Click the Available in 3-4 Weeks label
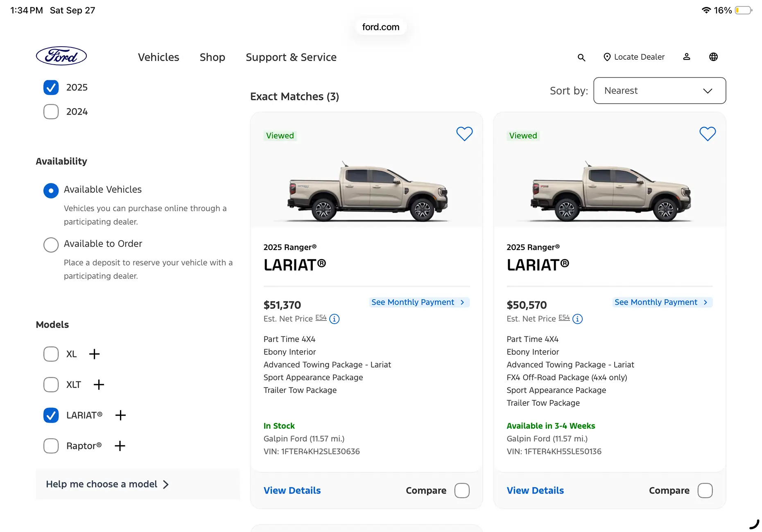The height and width of the screenshot is (532, 762). pyautogui.click(x=551, y=426)
